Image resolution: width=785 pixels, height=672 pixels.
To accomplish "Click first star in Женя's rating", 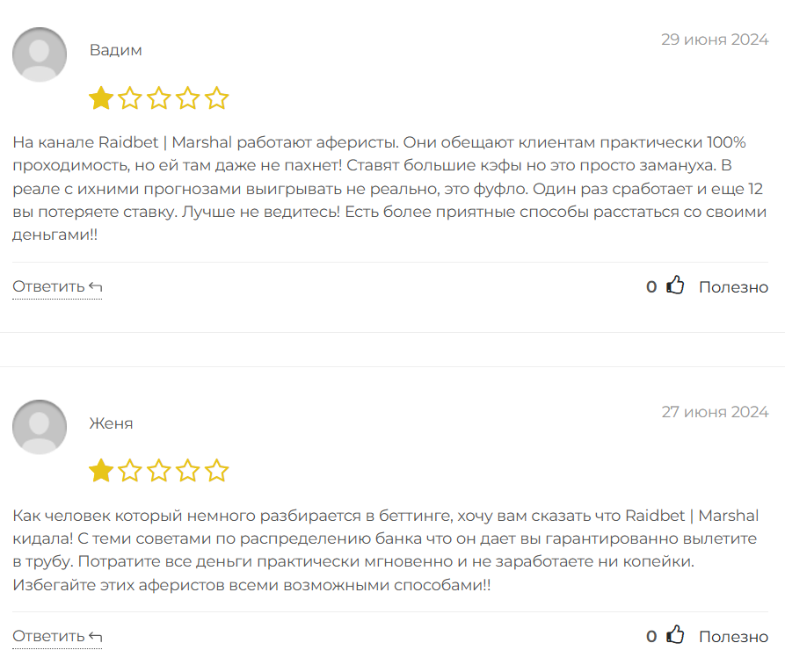I will click(101, 471).
